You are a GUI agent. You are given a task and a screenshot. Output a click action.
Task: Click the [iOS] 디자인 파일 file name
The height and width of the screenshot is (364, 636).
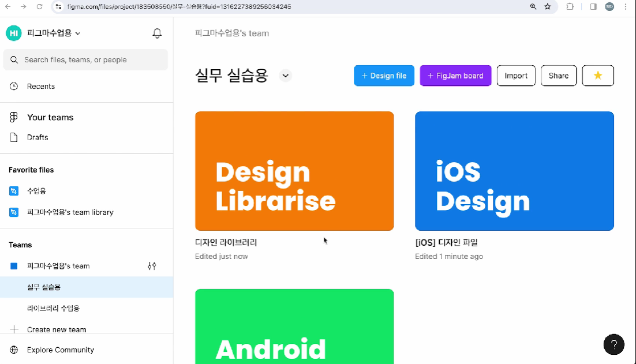446,242
